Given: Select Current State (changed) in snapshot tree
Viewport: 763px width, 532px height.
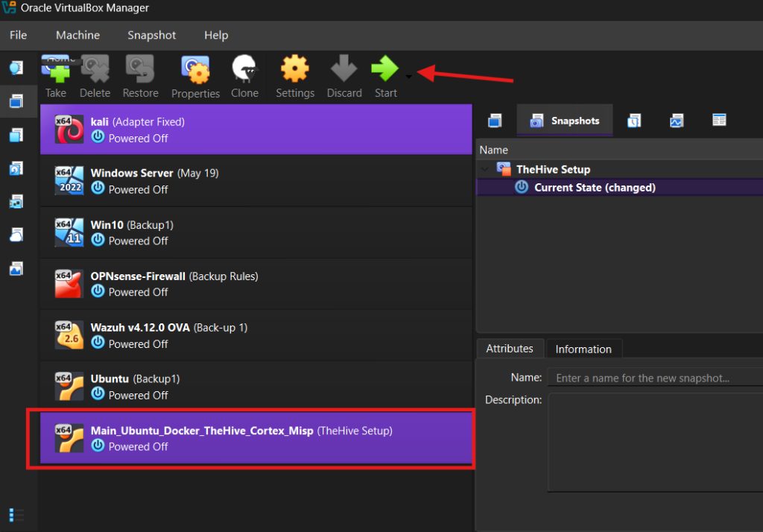Looking at the screenshot, I should (595, 188).
